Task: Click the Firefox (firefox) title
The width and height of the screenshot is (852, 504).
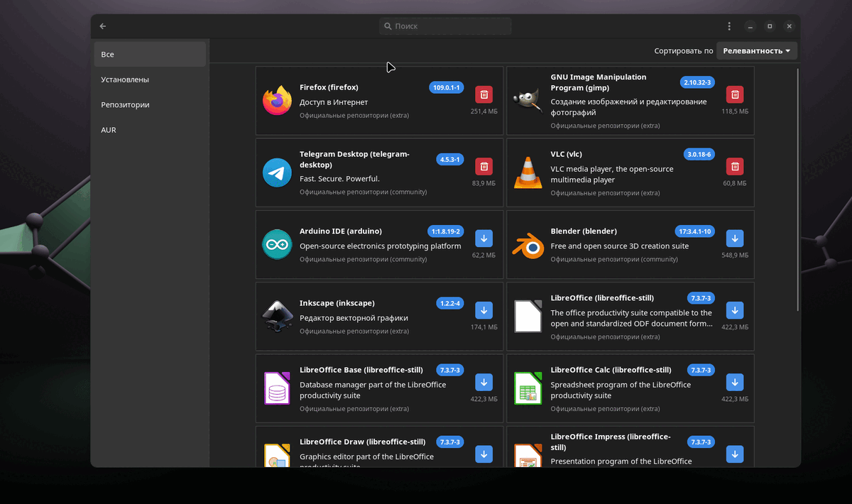Action: point(329,87)
